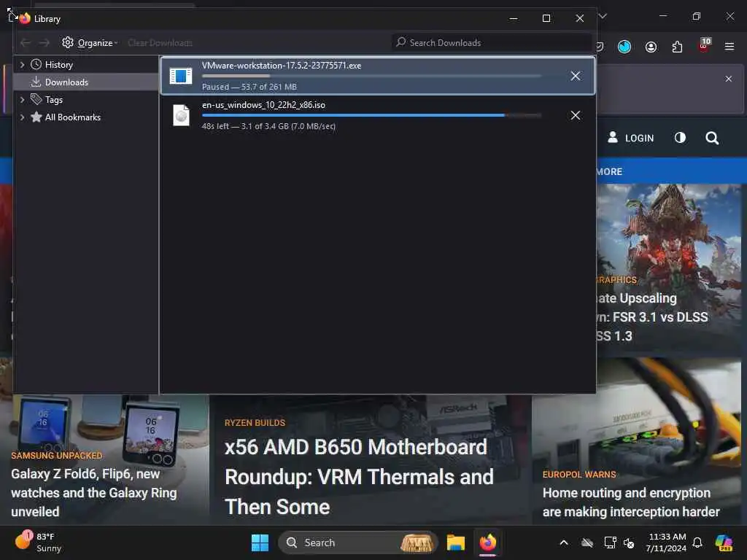Expand the Tags tree item
Image resolution: width=747 pixels, height=560 pixels.
click(x=22, y=99)
